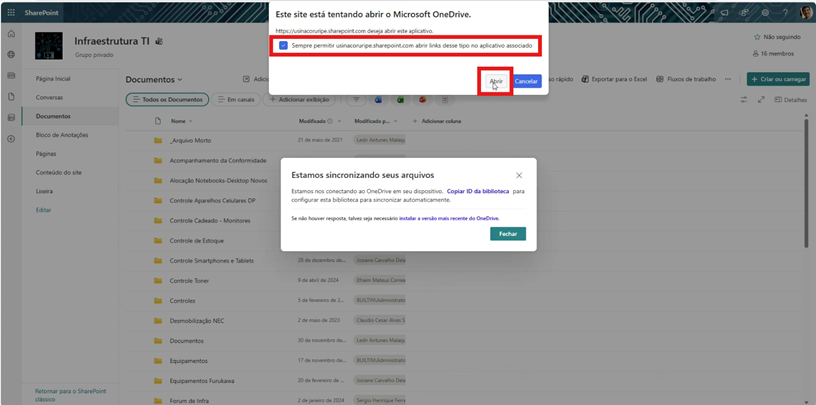
Task: Filter by PowerPoint files icon
Action: (x=423, y=99)
